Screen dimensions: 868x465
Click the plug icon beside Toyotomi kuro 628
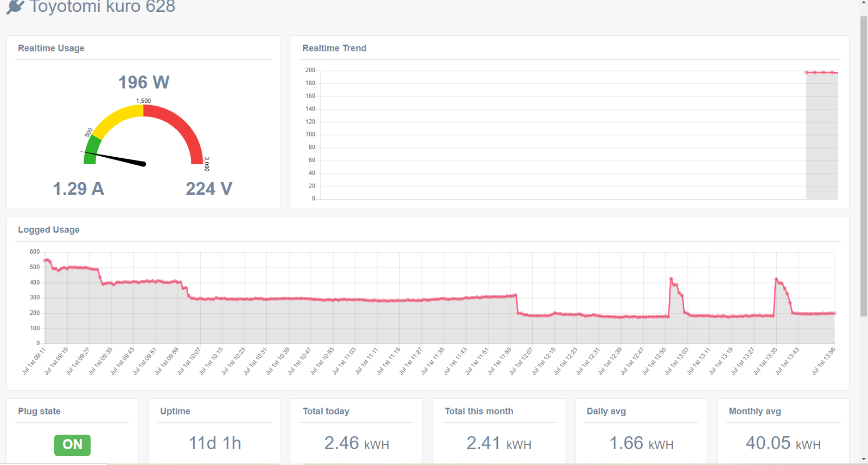point(15,7)
